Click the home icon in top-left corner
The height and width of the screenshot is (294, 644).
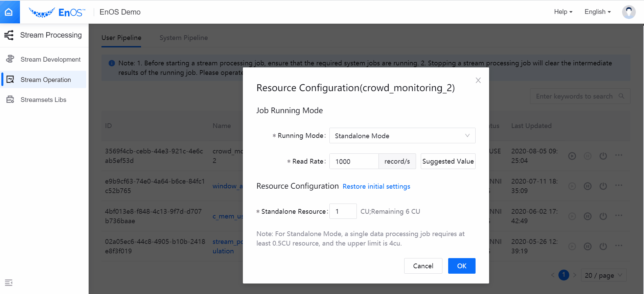pos(9,12)
